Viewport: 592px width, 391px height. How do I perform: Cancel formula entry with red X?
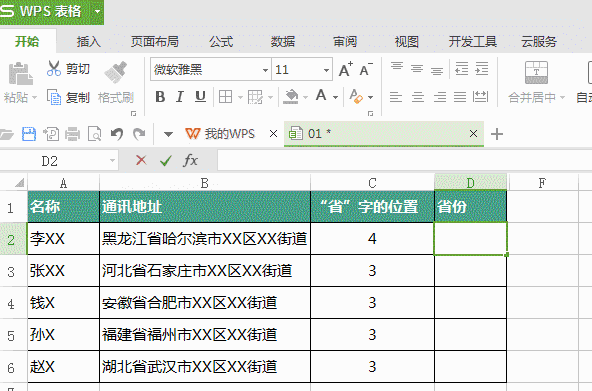pos(141,160)
